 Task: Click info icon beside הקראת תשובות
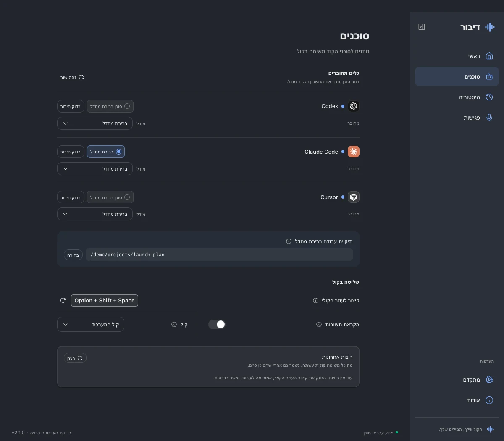tap(319, 325)
